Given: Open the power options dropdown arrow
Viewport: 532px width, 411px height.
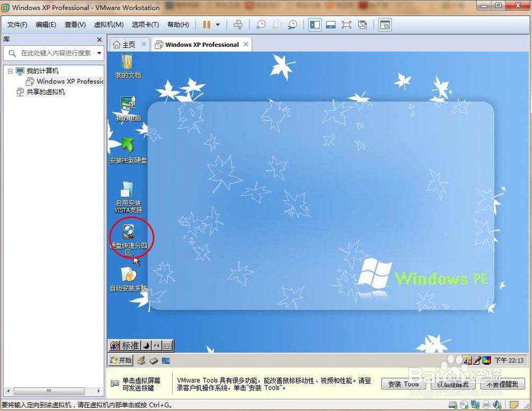Looking at the screenshot, I should pos(218,25).
